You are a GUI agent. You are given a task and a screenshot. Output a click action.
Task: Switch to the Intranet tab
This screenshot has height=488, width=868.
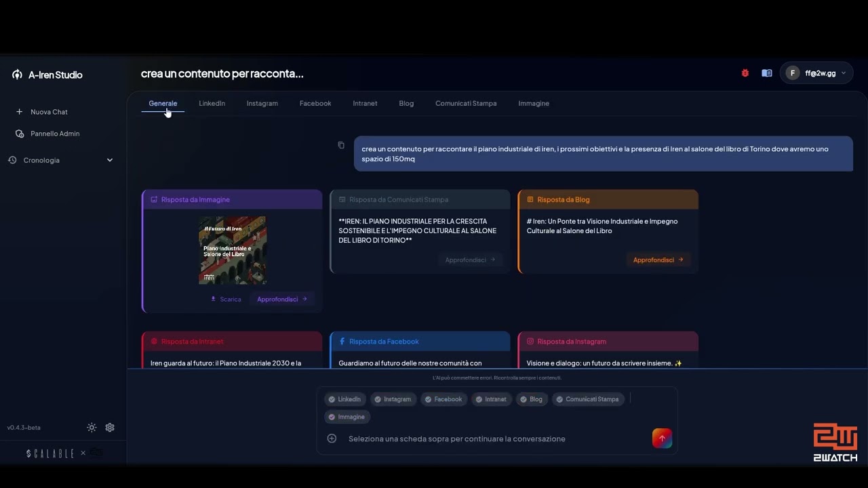[365, 103]
